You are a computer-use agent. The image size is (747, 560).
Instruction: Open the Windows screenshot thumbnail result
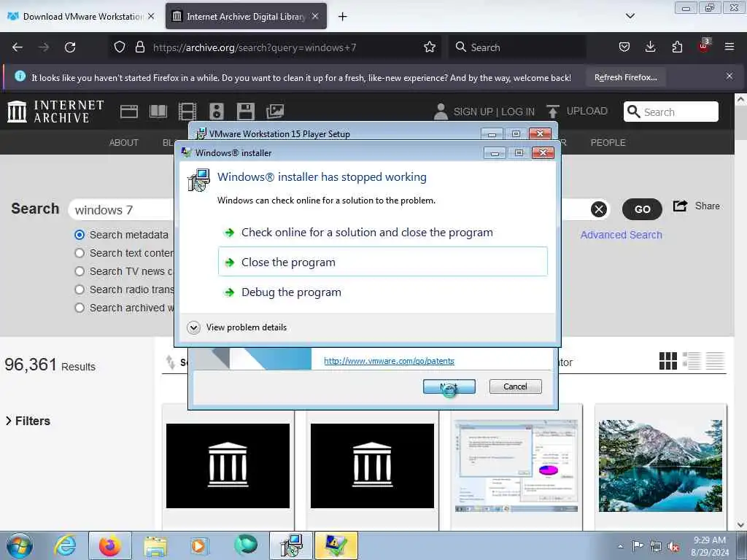[x=516, y=466]
